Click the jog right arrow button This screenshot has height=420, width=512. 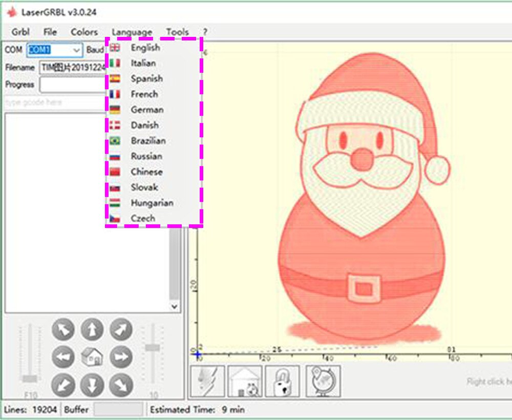(x=121, y=357)
